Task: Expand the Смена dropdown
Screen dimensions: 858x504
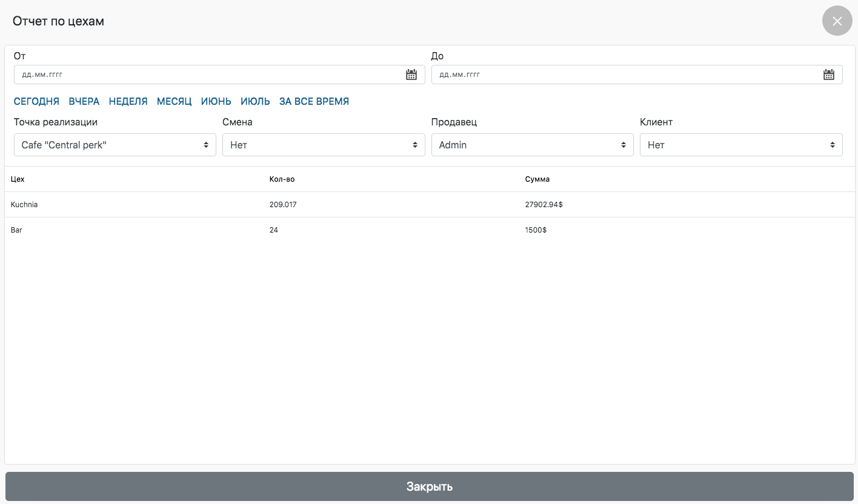Action: 324,145
